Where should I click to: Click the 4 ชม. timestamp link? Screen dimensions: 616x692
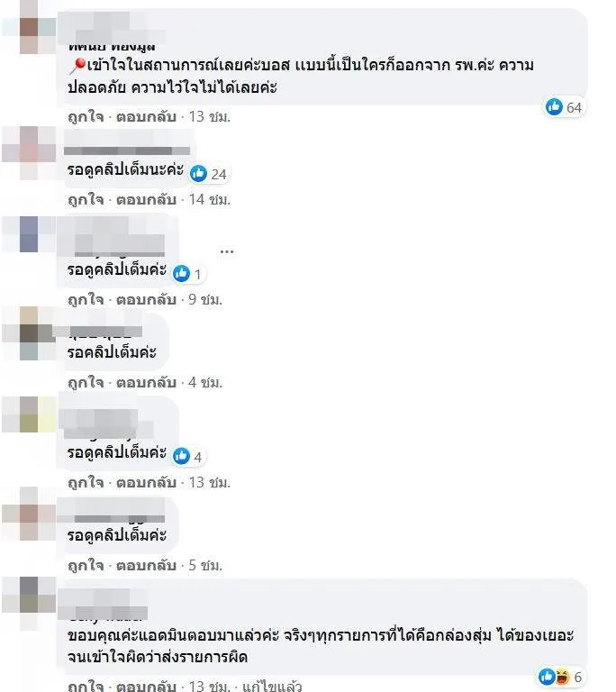click(205, 383)
